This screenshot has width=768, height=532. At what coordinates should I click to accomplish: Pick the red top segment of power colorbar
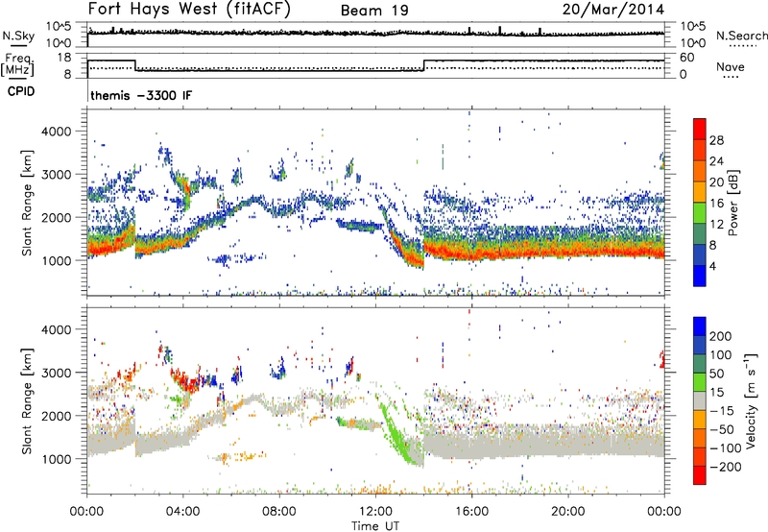click(700, 129)
